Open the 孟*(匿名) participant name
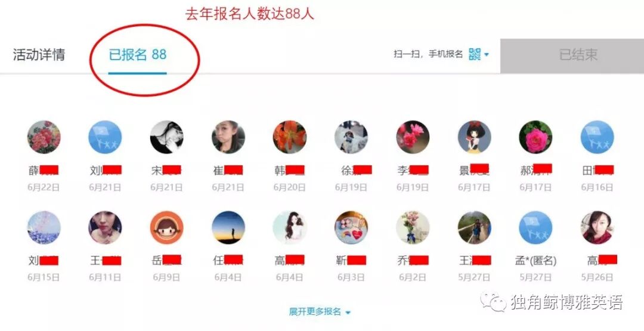The image size is (644, 331). point(535,261)
